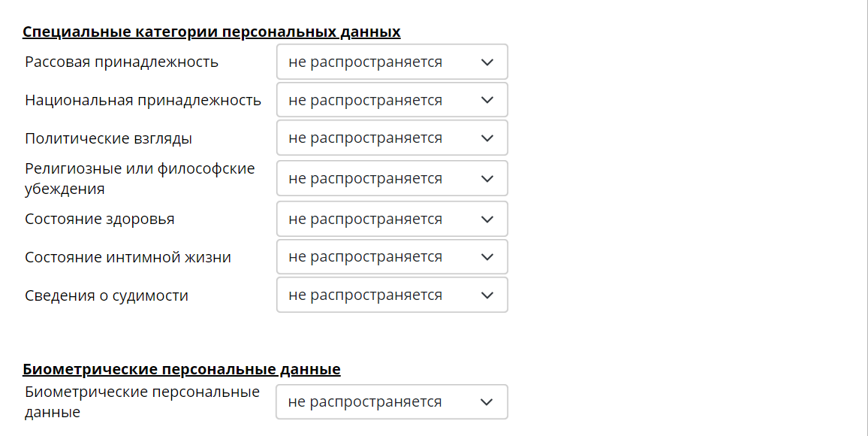Open the Сведения о судимости dropdown
This screenshot has width=868, height=436.
(x=375, y=295)
